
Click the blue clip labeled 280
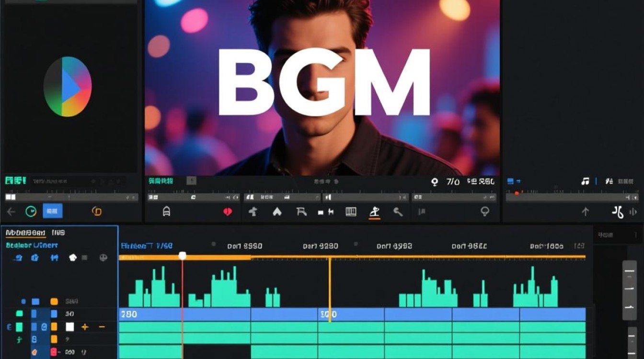[184, 314]
